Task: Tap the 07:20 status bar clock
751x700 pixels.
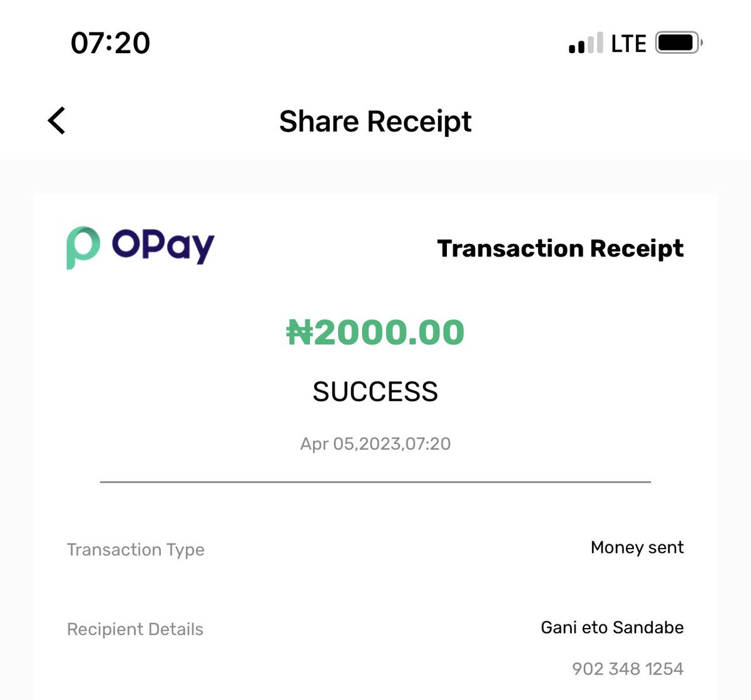Action: coord(110,43)
